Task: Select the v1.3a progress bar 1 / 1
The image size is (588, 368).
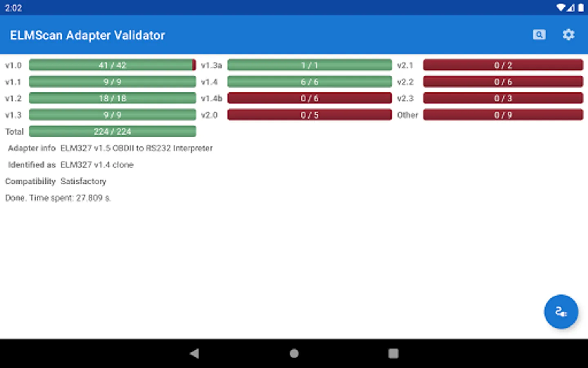Action: point(310,65)
